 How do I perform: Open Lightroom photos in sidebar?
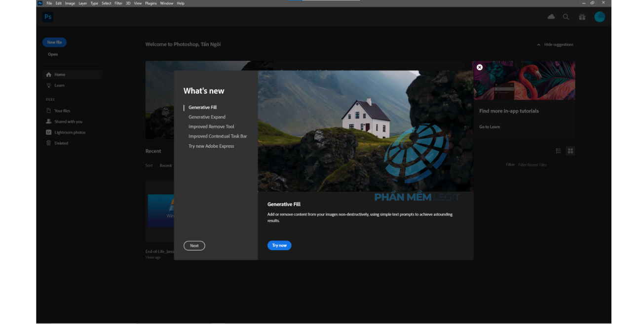[x=70, y=132]
